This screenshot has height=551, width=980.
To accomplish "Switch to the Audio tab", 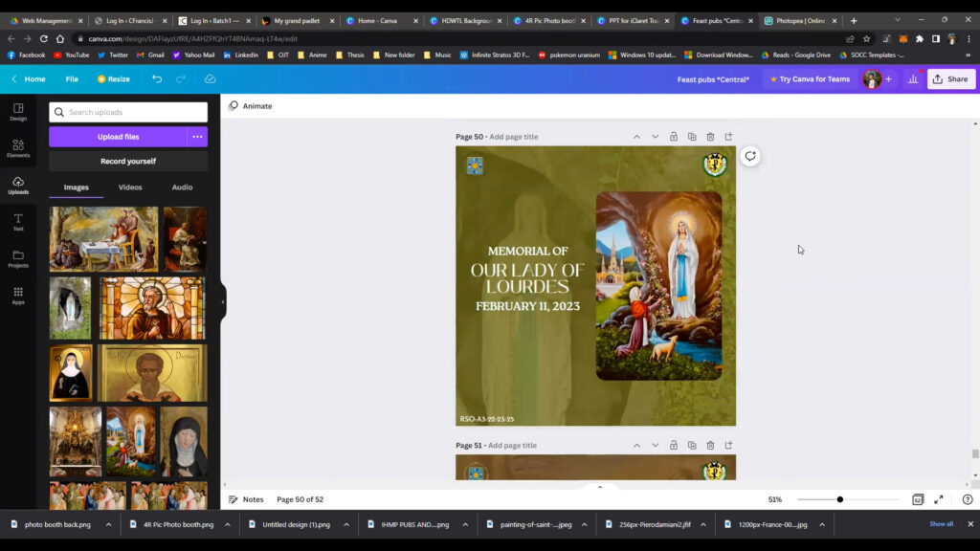I will (x=182, y=187).
